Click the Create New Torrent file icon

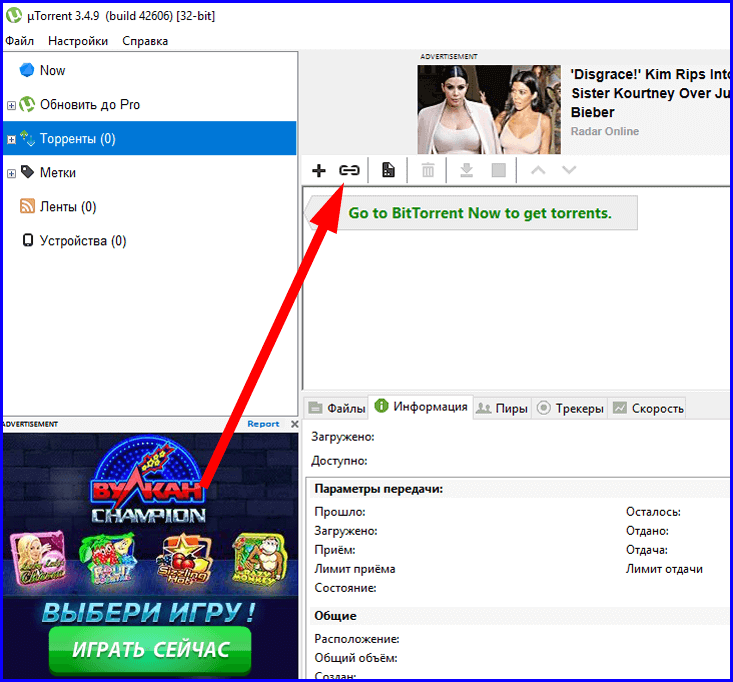tap(388, 170)
